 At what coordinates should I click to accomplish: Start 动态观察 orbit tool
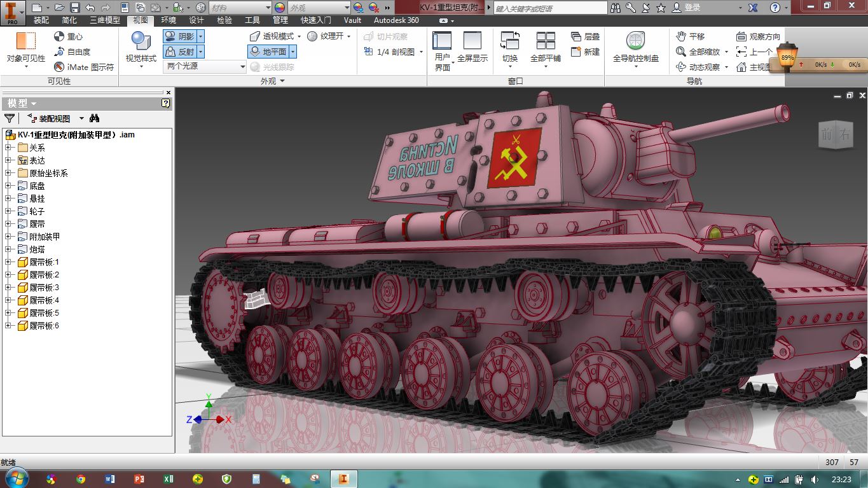[x=698, y=67]
